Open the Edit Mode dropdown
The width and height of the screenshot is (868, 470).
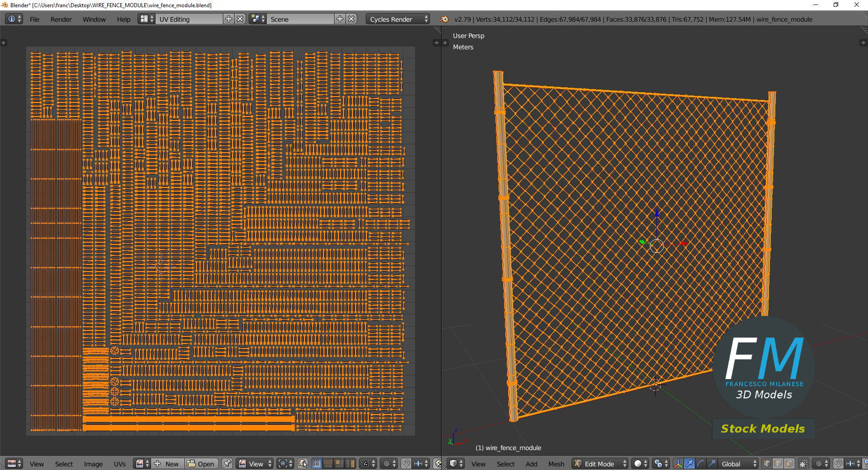(600, 464)
